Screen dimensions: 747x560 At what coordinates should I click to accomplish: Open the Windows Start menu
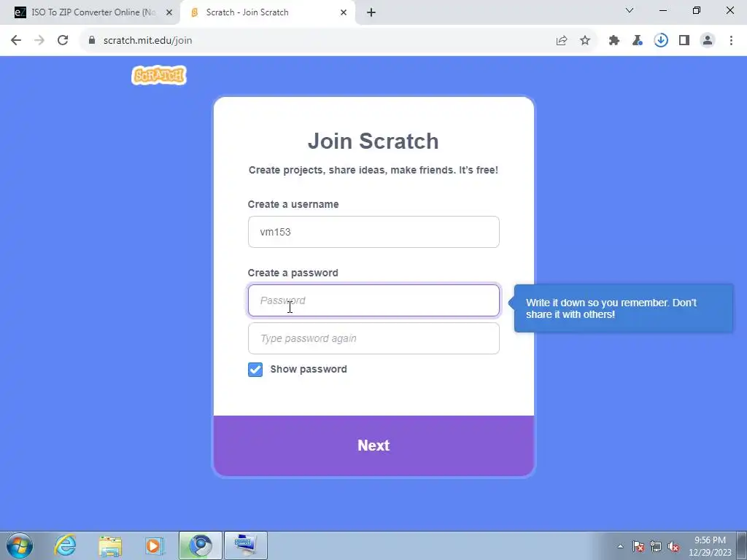(x=20, y=545)
